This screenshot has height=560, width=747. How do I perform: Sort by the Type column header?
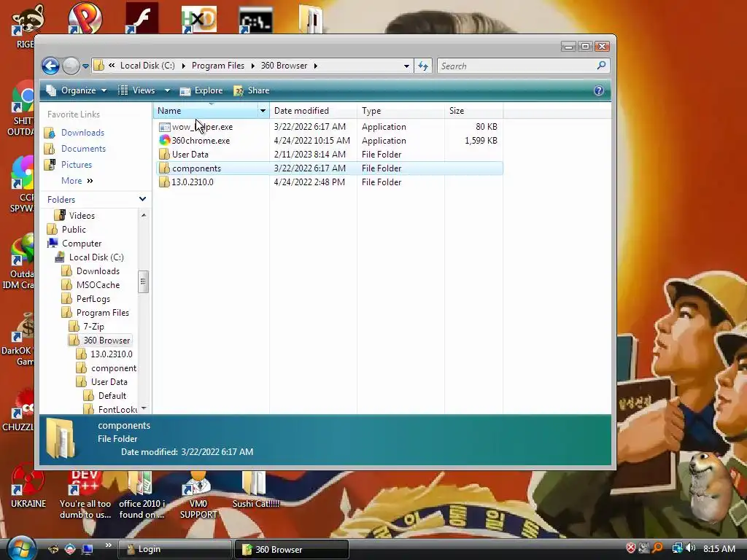point(400,111)
